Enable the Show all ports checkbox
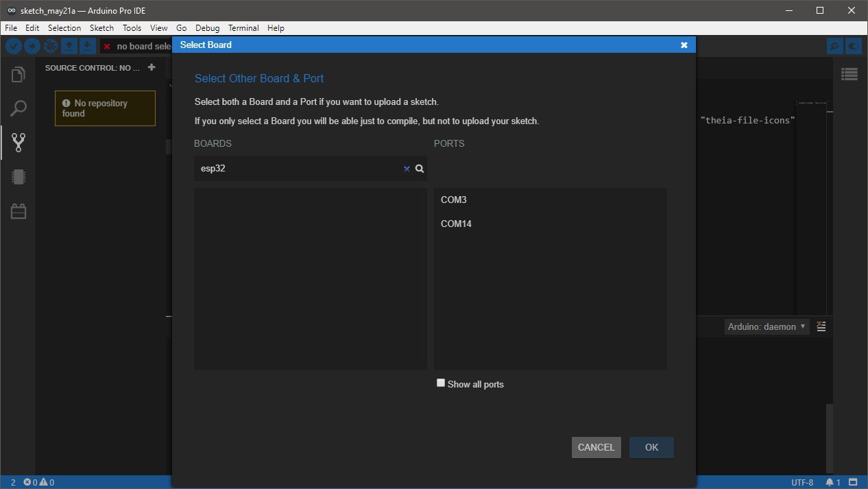868x489 pixels. 441,383
